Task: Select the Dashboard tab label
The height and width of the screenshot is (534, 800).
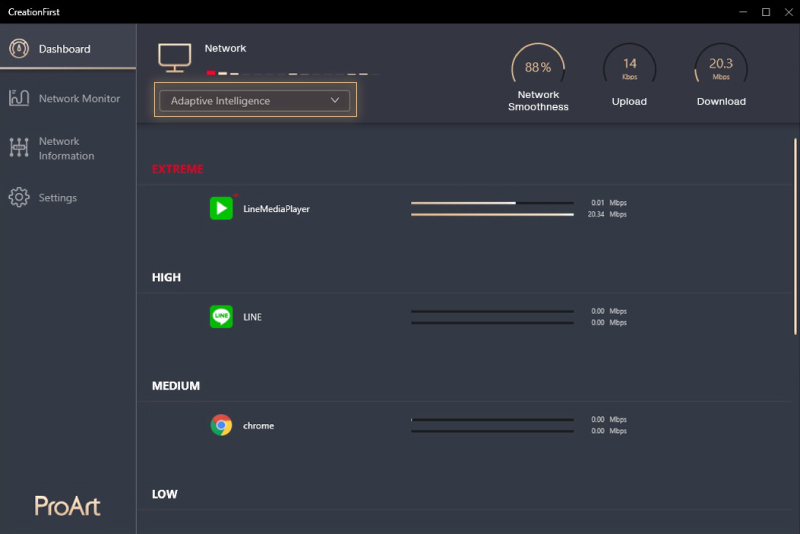Action: coord(65,49)
